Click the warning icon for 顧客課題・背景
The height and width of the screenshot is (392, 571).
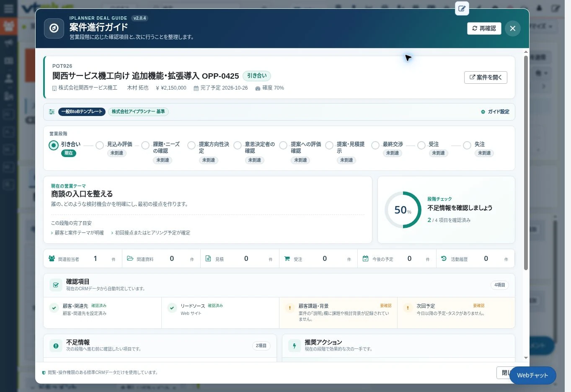289,308
